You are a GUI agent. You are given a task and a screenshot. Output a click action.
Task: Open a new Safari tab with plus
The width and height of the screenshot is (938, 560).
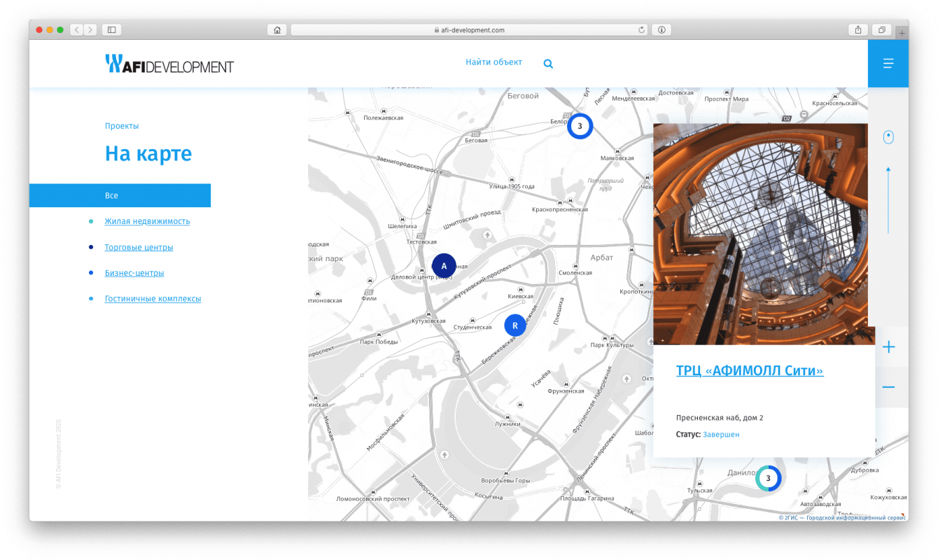pos(902,32)
